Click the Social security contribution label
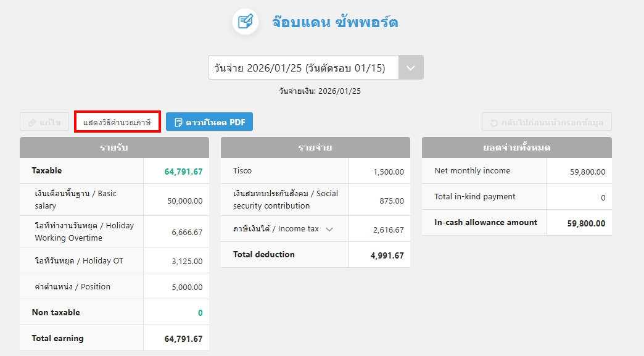 click(x=285, y=199)
